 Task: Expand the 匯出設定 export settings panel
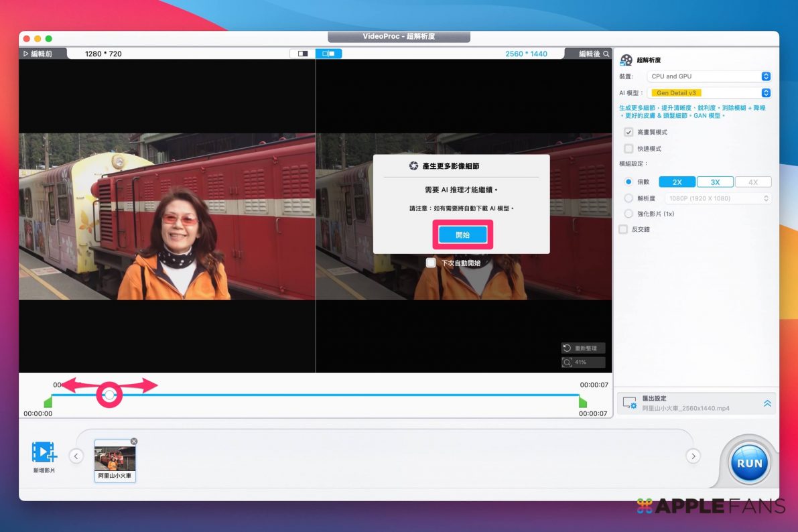(x=767, y=403)
